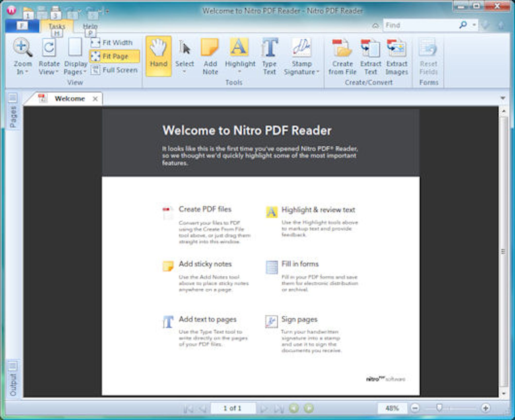Expand the Rotate View dropdown arrow
Viewport: 515px width, 420px height.
[57, 72]
